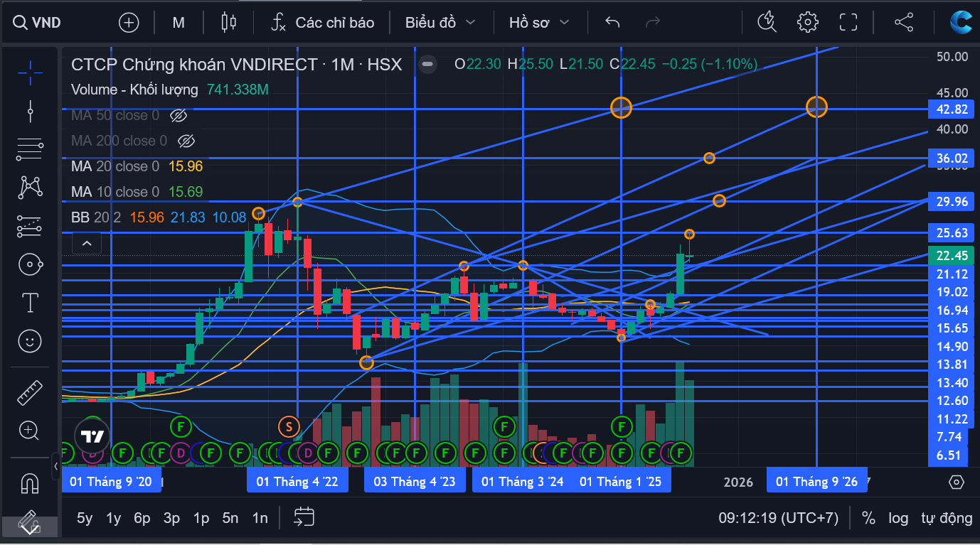Click the 25.63 price level label
The image size is (980, 545).
(x=952, y=232)
